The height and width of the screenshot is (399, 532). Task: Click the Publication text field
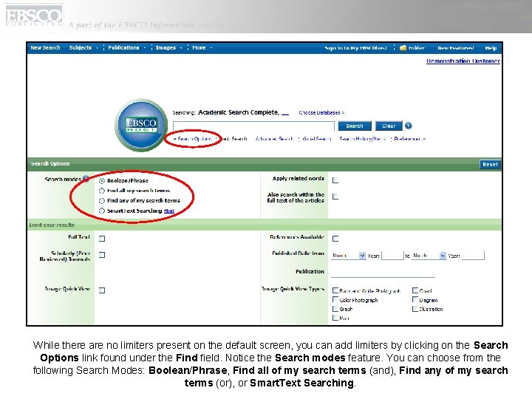(383, 273)
